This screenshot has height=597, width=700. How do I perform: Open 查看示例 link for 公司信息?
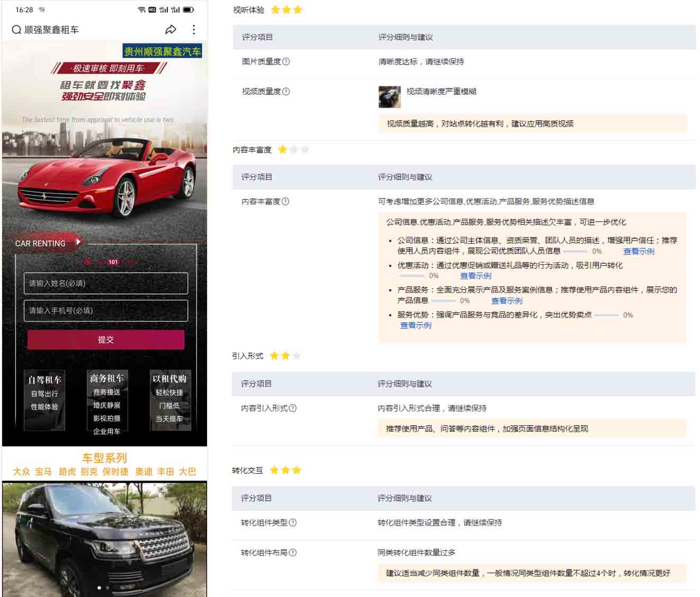[639, 252]
